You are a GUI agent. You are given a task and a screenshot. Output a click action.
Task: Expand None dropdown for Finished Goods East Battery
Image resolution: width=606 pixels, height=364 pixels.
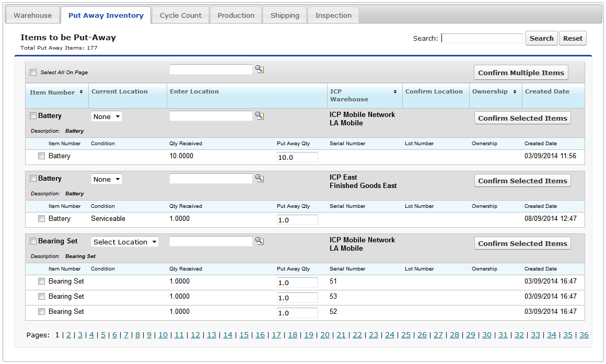[107, 179]
